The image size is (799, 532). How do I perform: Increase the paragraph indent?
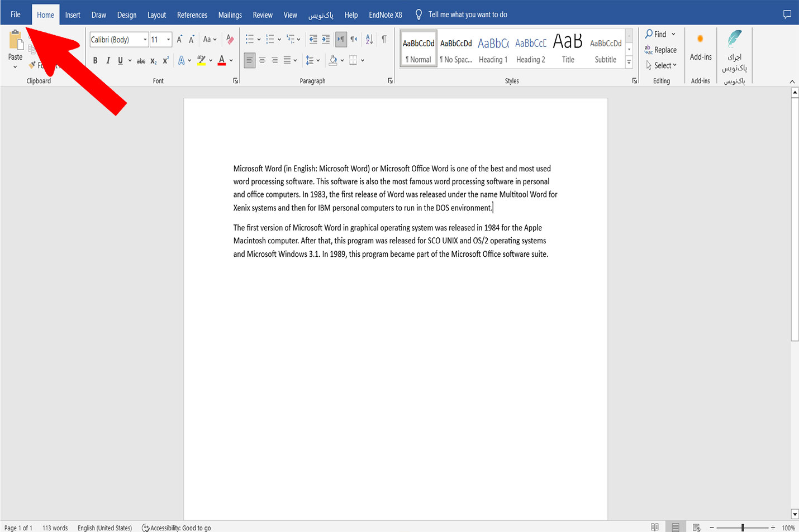(326, 40)
